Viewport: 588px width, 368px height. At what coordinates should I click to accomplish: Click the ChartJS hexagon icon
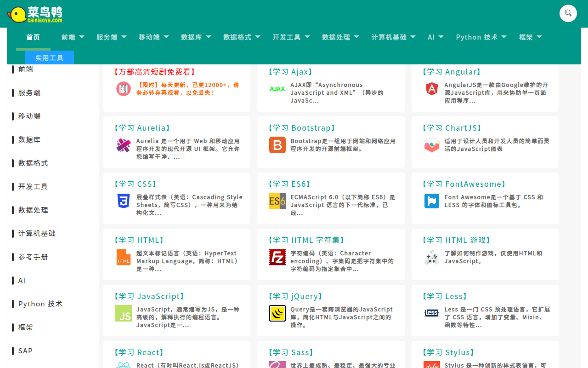click(x=432, y=145)
